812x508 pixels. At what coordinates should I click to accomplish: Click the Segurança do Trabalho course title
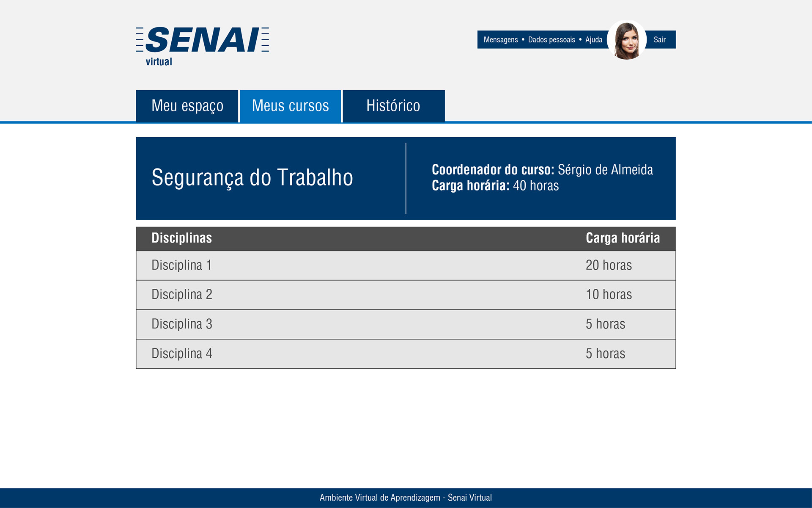[x=252, y=177]
